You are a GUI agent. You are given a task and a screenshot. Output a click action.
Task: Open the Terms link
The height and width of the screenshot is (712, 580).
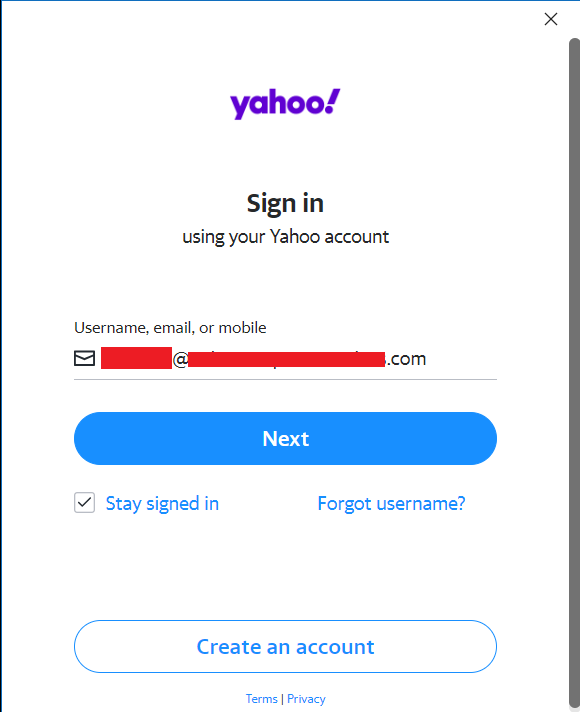pos(261,699)
